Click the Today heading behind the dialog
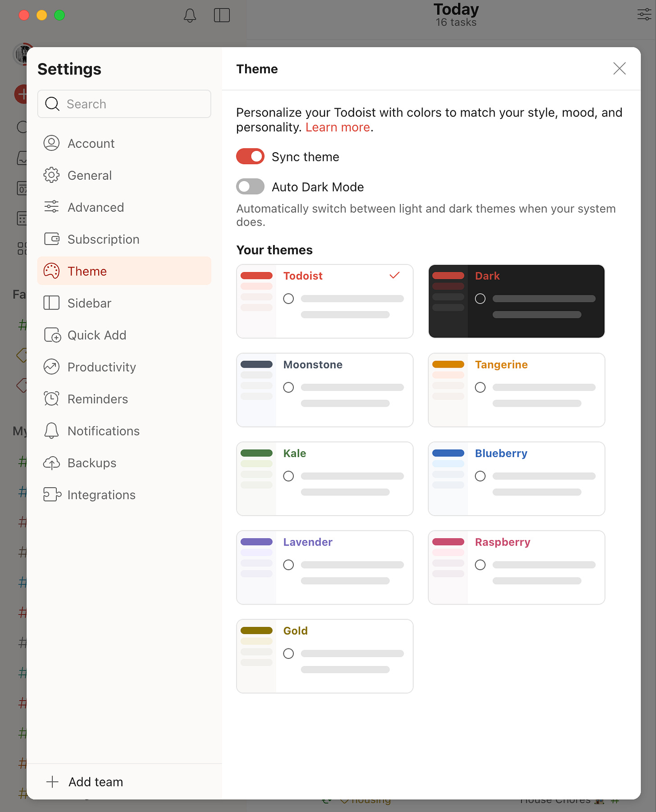Viewport: 656px width, 812px height. pyautogui.click(x=456, y=9)
